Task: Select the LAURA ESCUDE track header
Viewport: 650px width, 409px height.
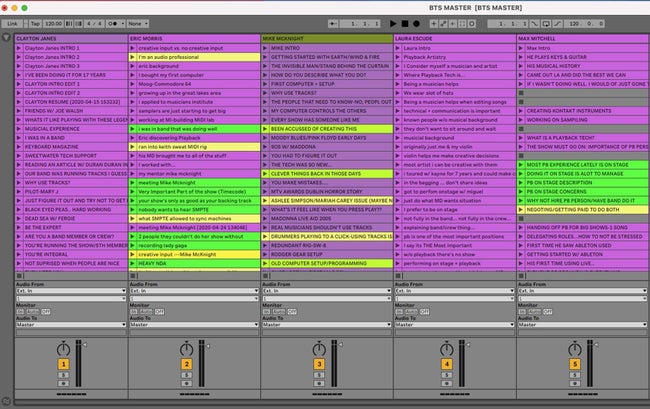Action: pyautogui.click(x=455, y=39)
